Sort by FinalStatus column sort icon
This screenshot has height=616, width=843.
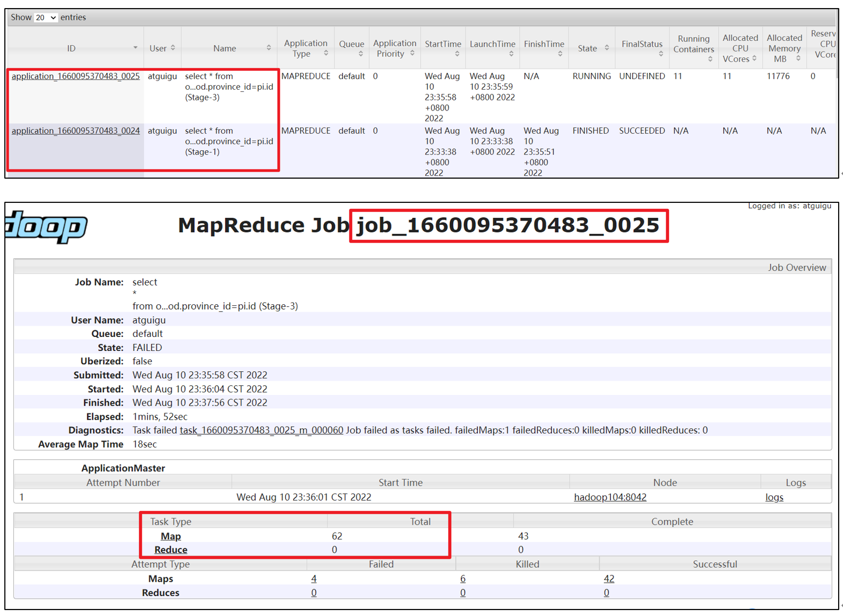point(661,54)
